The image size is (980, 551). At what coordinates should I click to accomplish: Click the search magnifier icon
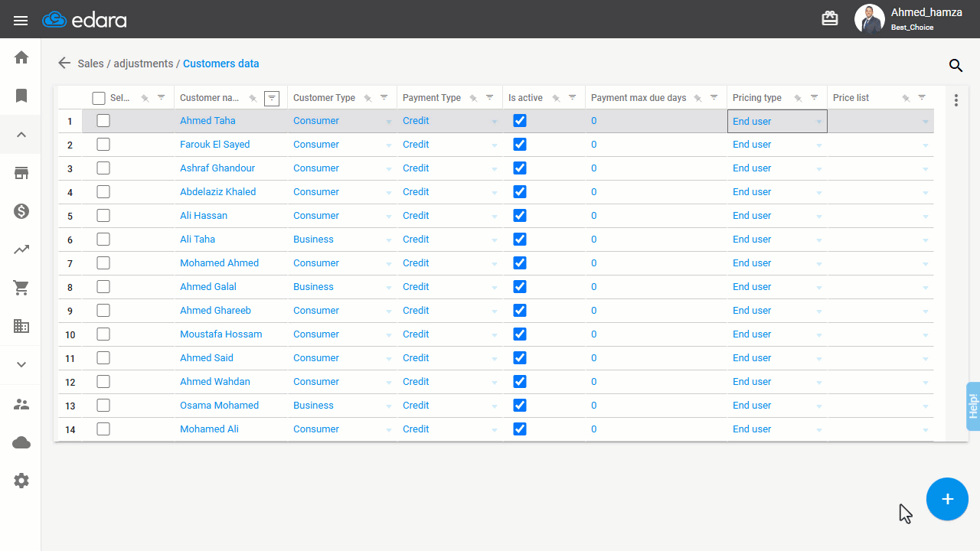point(955,66)
